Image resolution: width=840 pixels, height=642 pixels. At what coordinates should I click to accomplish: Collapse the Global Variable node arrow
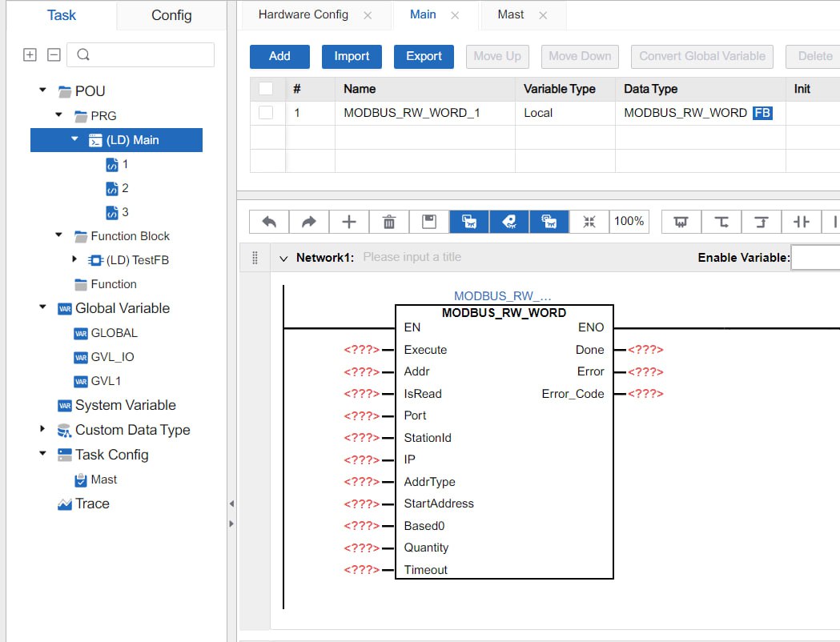coord(43,307)
